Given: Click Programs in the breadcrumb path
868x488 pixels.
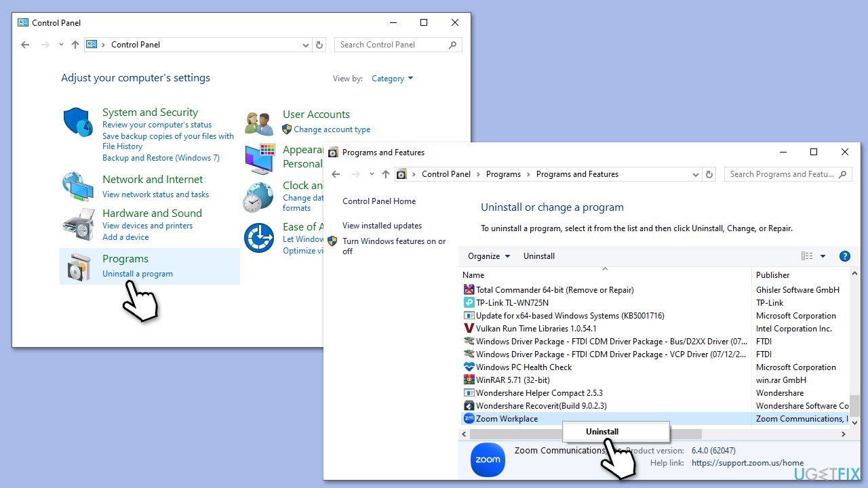Looking at the screenshot, I should (503, 174).
